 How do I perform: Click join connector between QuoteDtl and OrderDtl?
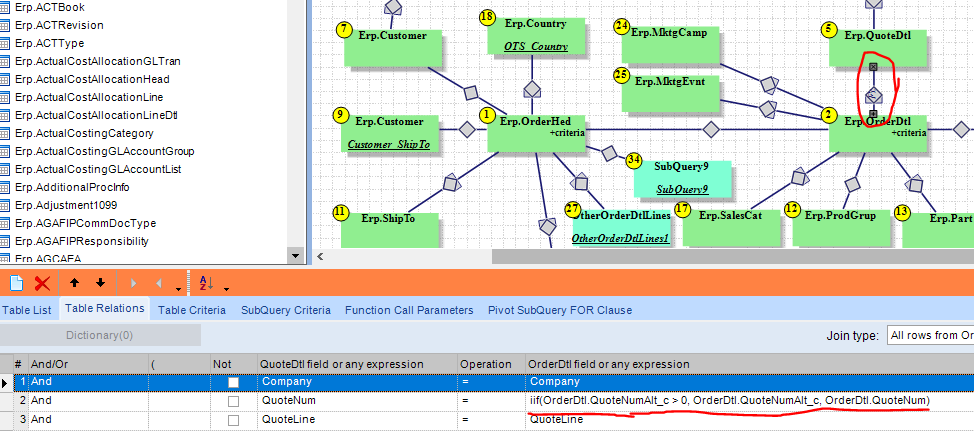tap(873, 94)
